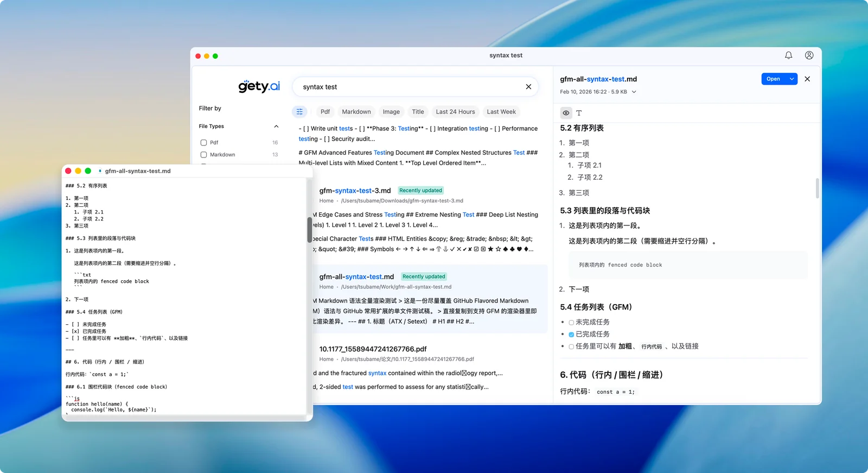Apply the Image quick filter chip

tap(391, 112)
